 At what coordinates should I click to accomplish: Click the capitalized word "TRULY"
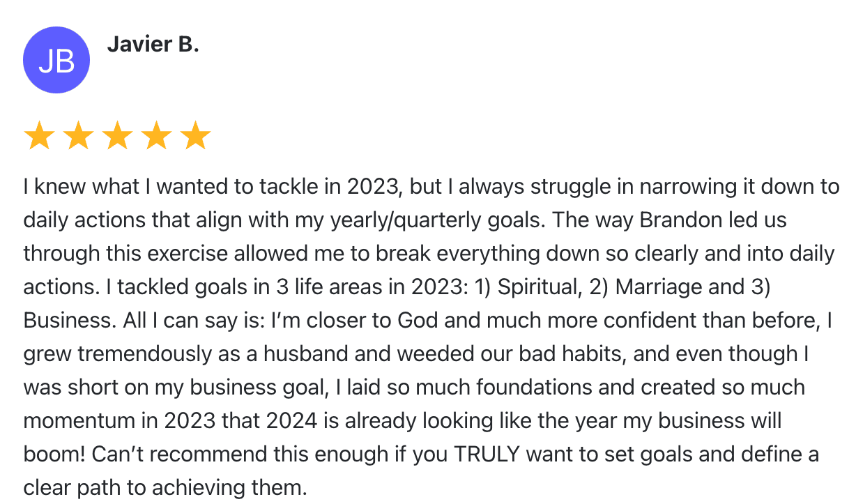(487, 455)
